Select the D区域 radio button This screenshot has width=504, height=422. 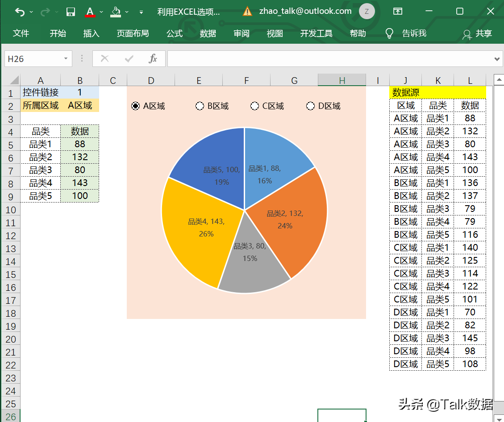point(311,106)
